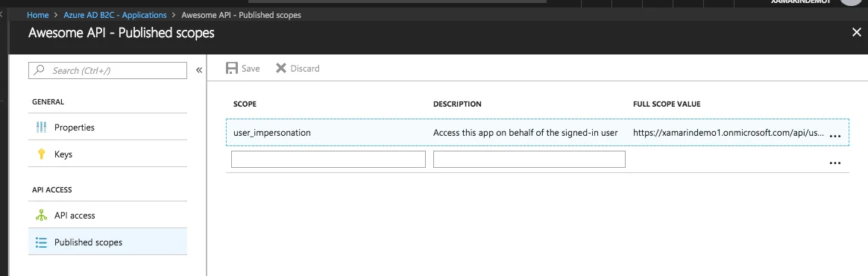Click the Discard X icon

[281, 68]
